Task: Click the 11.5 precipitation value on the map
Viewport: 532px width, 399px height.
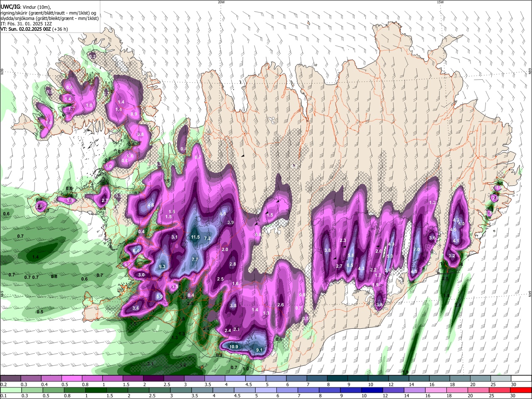Action: click(195, 237)
